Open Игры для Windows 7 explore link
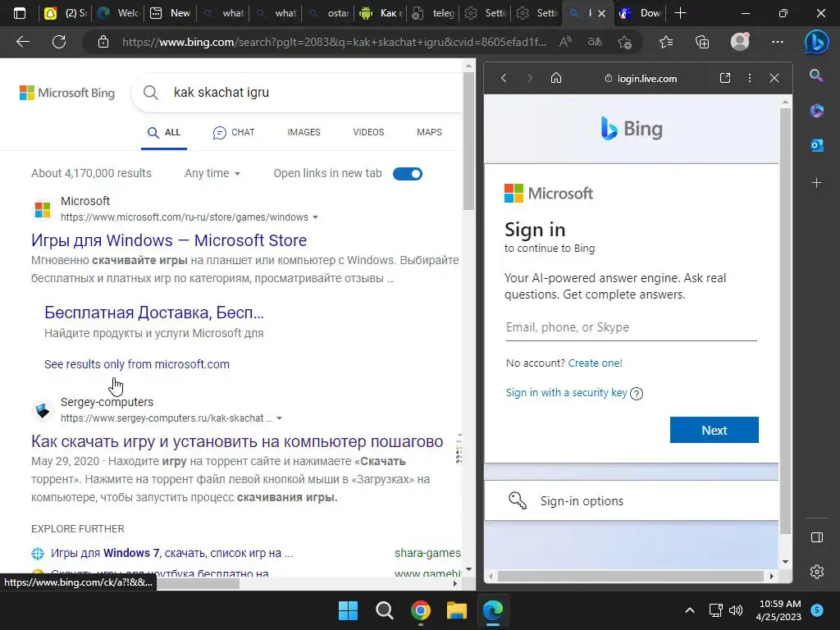This screenshot has width=840, height=630. pos(171,553)
